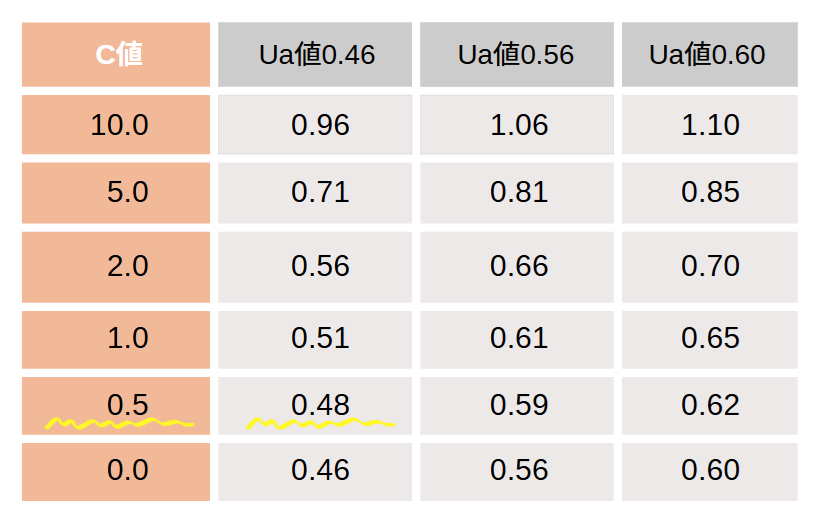Click the cell with value 0.66

tap(519, 266)
